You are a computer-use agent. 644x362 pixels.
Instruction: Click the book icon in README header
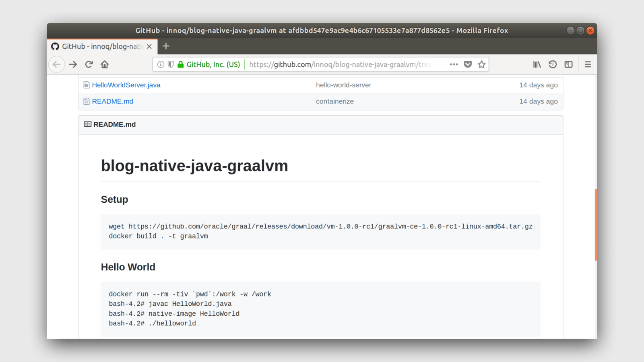coord(88,124)
